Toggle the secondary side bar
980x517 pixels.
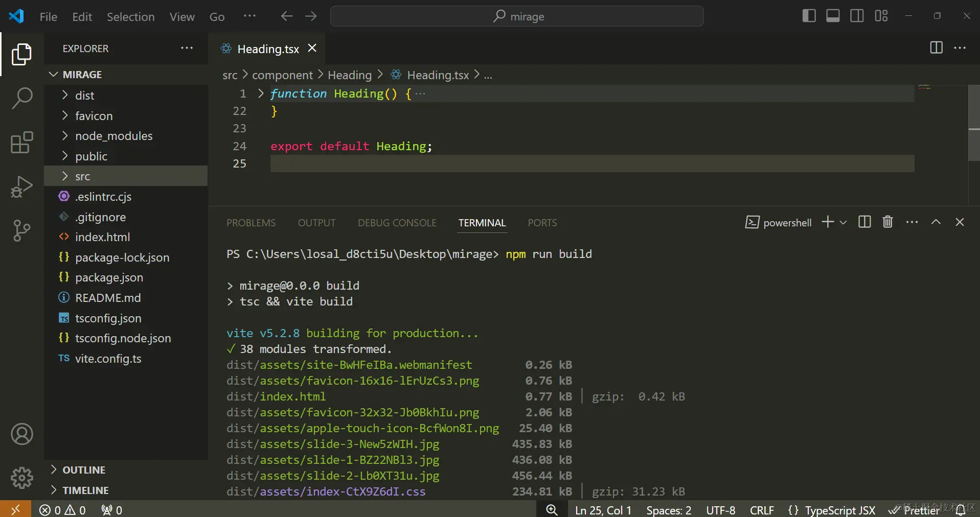tap(857, 16)
